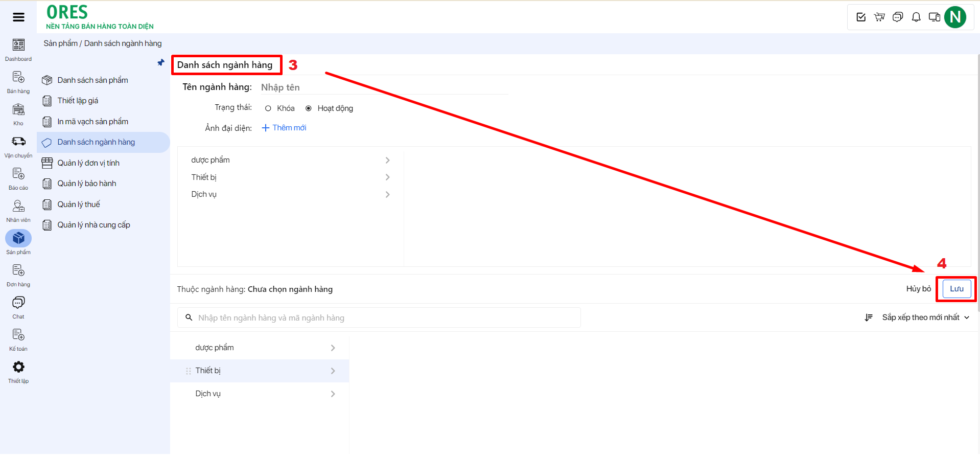Select the Khóa radio button
The height and width of the screenshot is (455, 980).
[268, 108]
